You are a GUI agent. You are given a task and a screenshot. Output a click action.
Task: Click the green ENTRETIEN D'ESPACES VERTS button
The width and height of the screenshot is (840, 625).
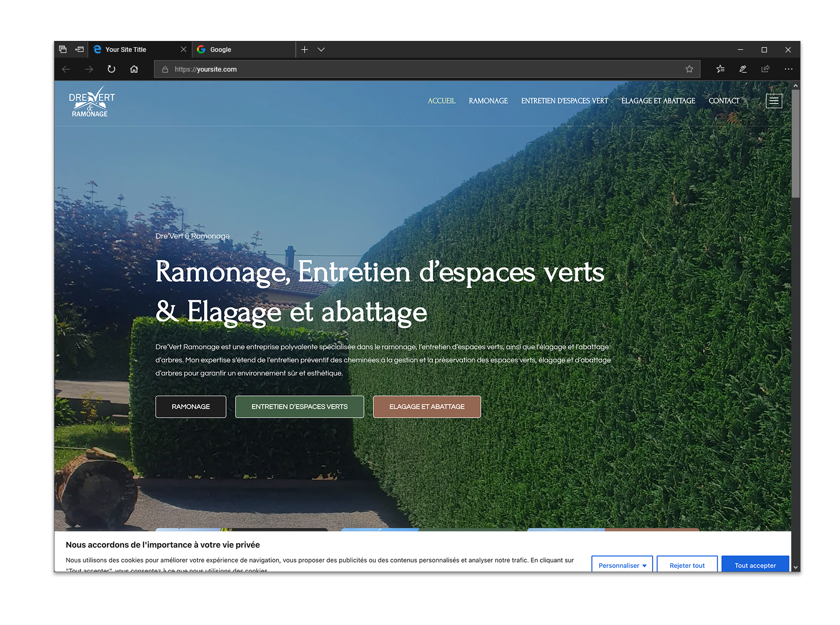[x=300, y=407]
